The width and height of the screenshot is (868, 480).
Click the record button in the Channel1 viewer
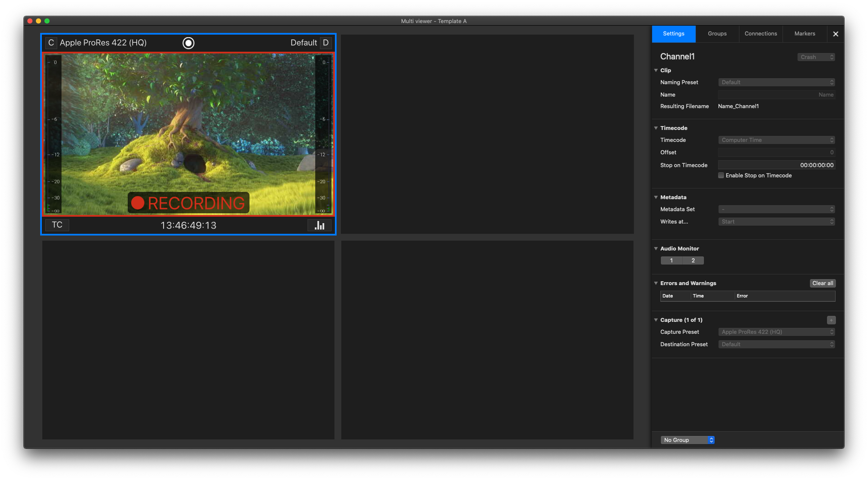[188, 43]
